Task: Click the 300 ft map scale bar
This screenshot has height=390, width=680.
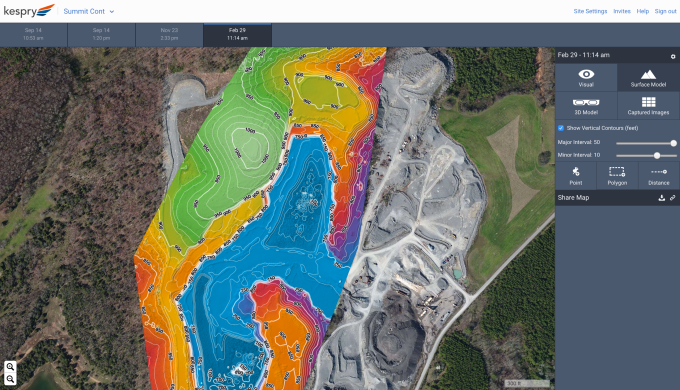Action: point(528,383)
